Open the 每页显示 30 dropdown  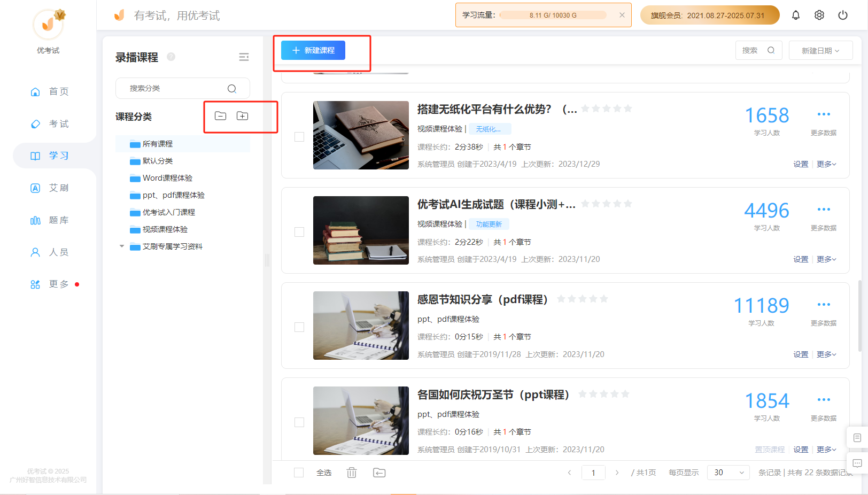coord(728,473)
